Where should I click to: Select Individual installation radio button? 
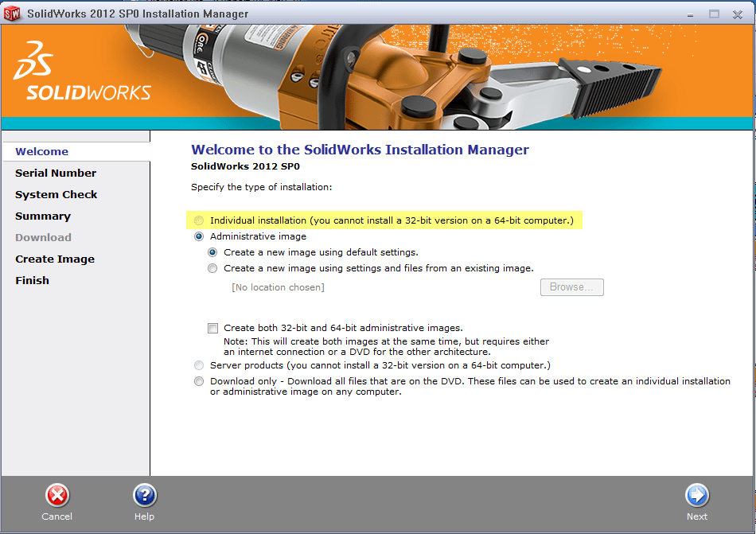click(199, 220)
